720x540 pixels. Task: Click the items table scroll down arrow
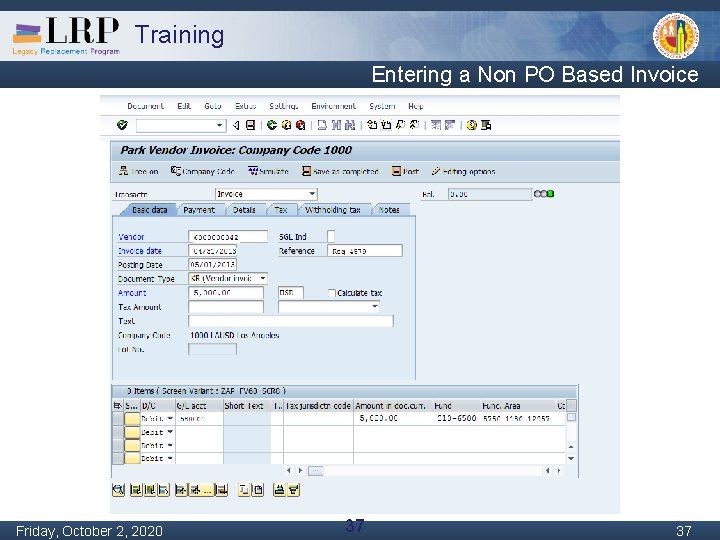click(x=571, y=458)
